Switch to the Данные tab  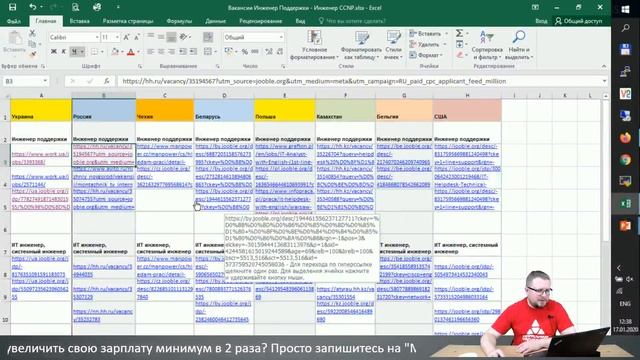point(215,21)
